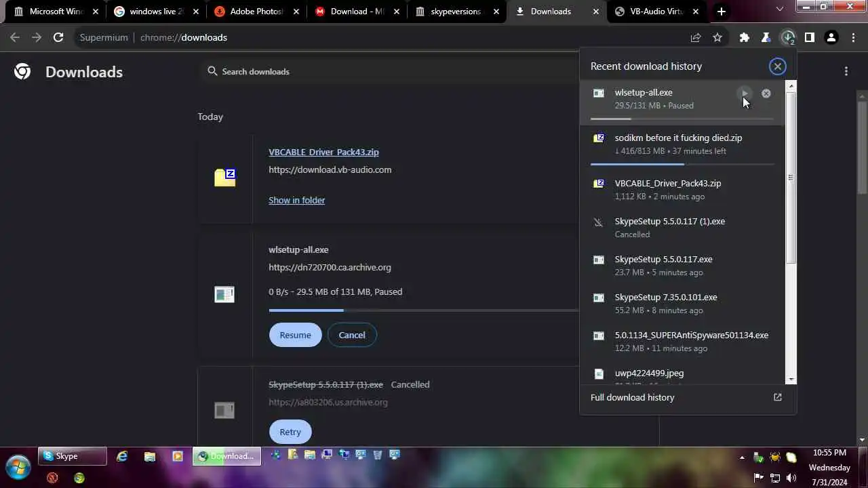Click the popup scrollbar down arrow

pyautogui.click(x=791, y=380)
